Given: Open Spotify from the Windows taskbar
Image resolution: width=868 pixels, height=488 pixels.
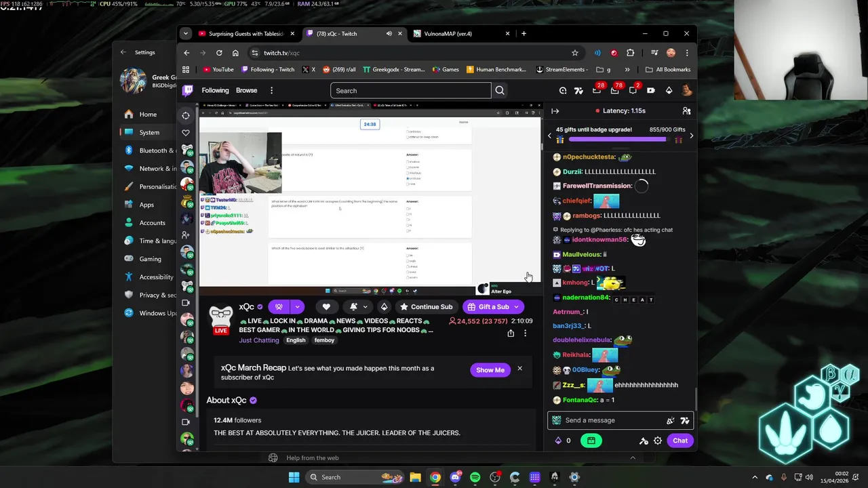Looking at the screenshot, I should tap(475, 477).
